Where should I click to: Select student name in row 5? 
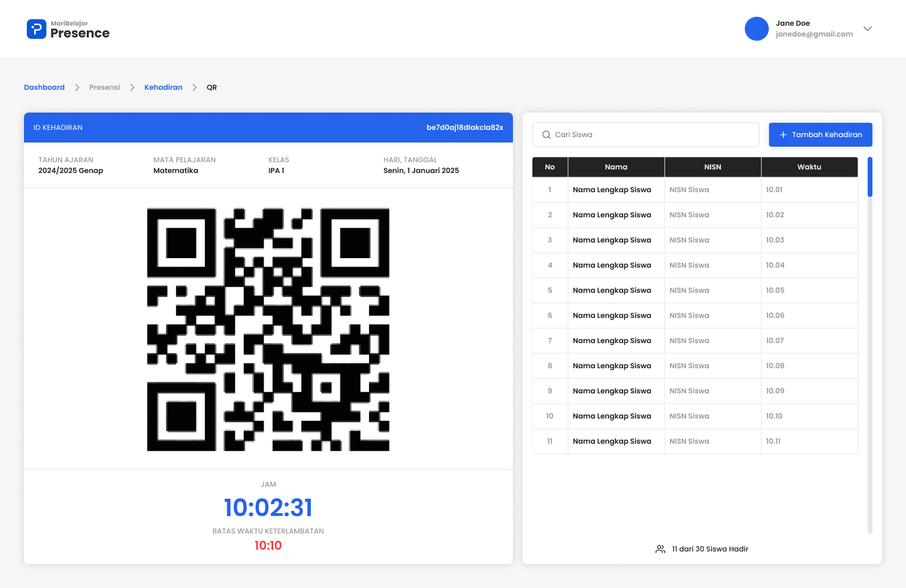coord(612,290)
